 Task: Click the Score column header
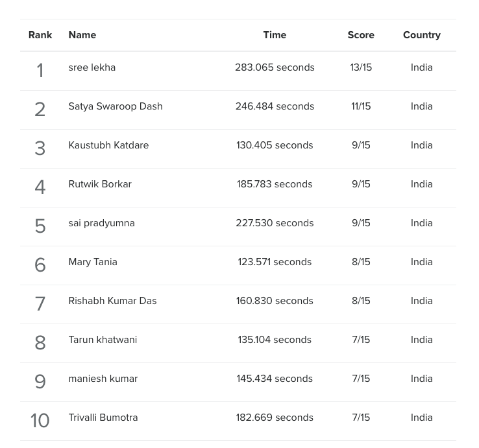[x=361, y=35]
